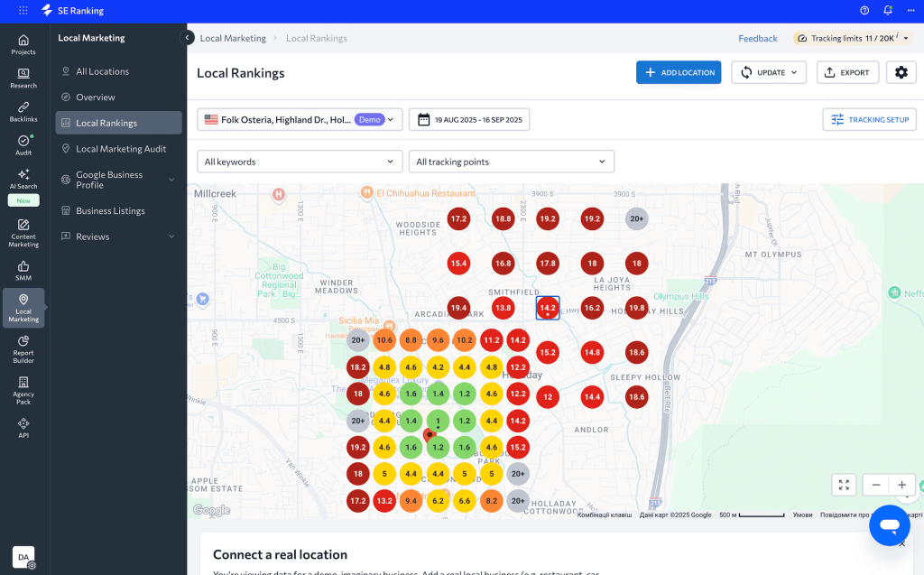Expand the Google Business Profile submenu
Screen dimensions: 924x575
coord(171,180)
